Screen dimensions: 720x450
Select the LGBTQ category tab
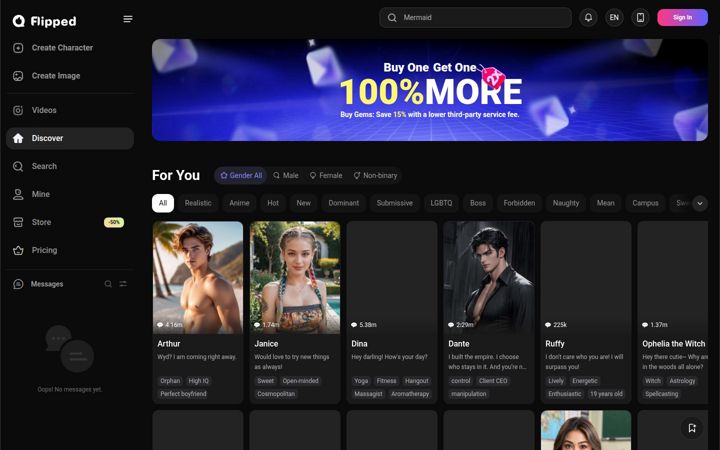pos(441,203)
